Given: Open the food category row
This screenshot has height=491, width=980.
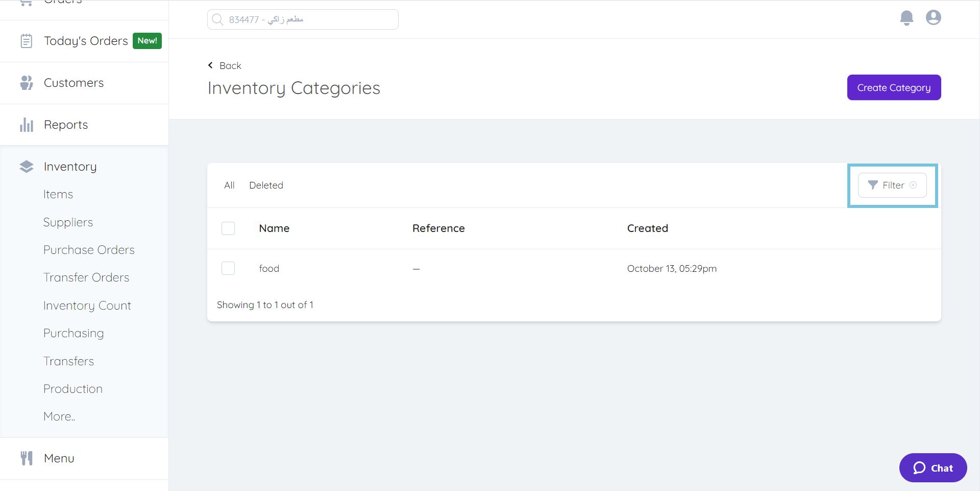Looking at the screenshot, I should tap(269, 268).
